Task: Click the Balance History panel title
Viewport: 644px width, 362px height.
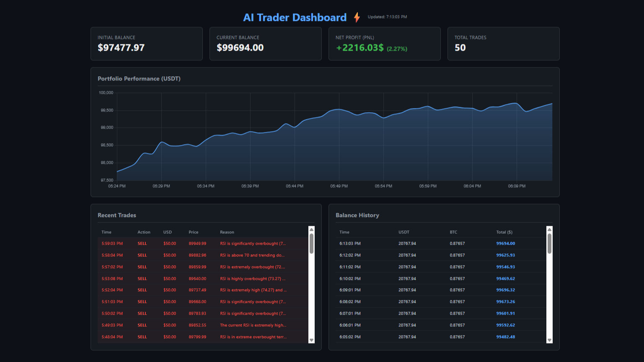Action: (x=357, y=215)
